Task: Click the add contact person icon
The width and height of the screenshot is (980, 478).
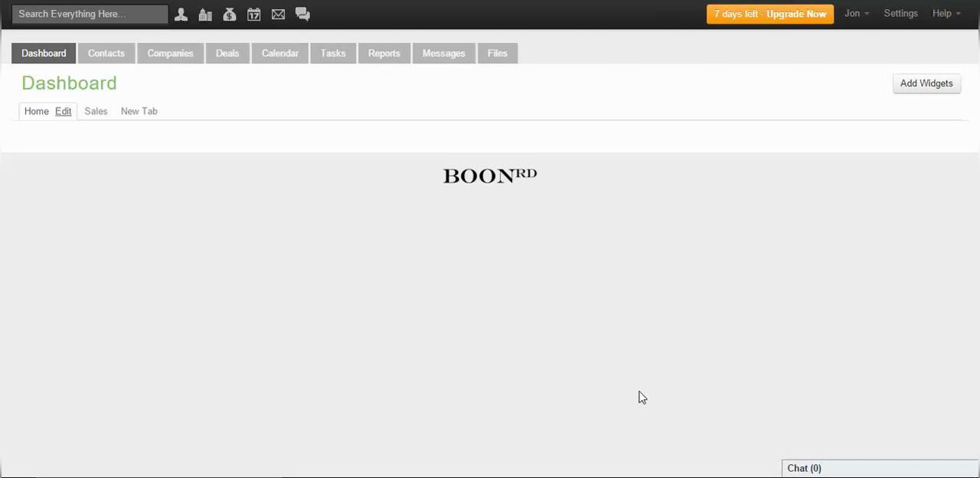Action: click(x=181, y=14)
